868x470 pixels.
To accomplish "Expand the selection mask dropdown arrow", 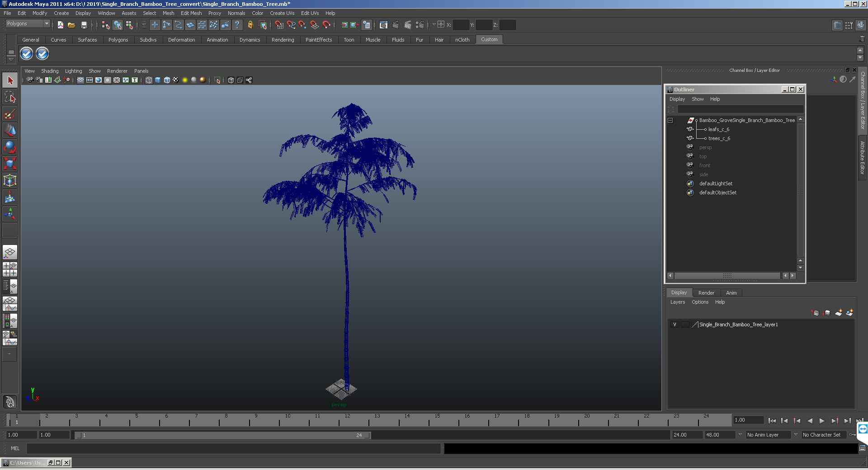I will (144, 25).
